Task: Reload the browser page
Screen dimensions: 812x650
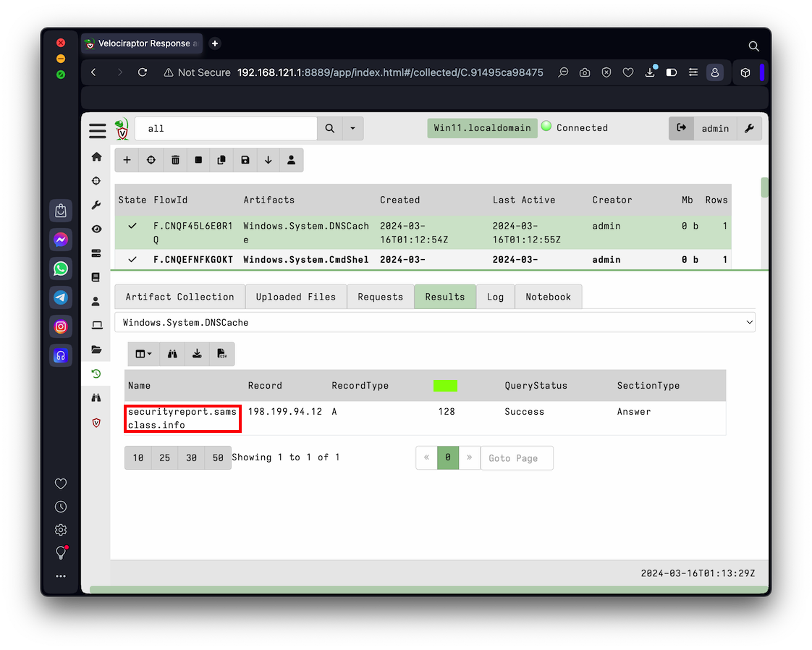Action: click(143, 72)
